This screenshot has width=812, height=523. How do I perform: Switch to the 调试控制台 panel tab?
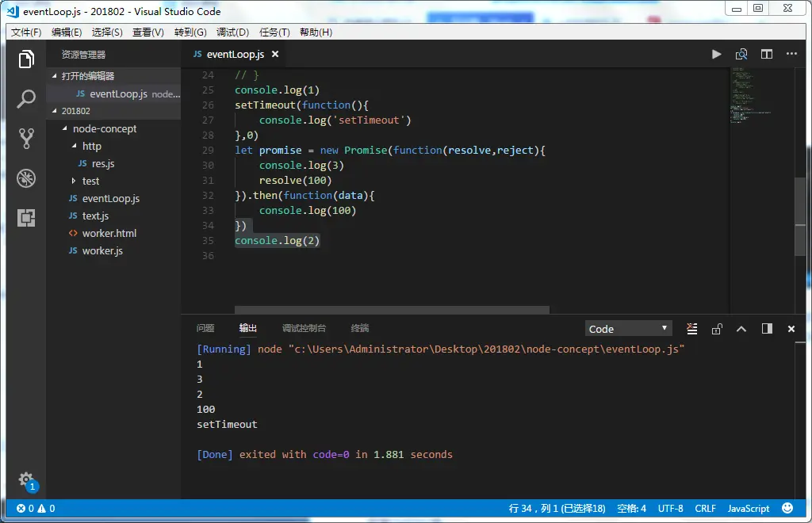pos(304,328)
